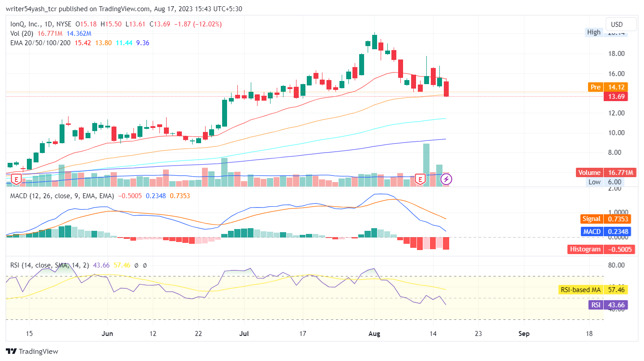Click the EMA 20 value 15.42 in legend
This screenshot has height=361, width=644.
click(x=82, y=43)
